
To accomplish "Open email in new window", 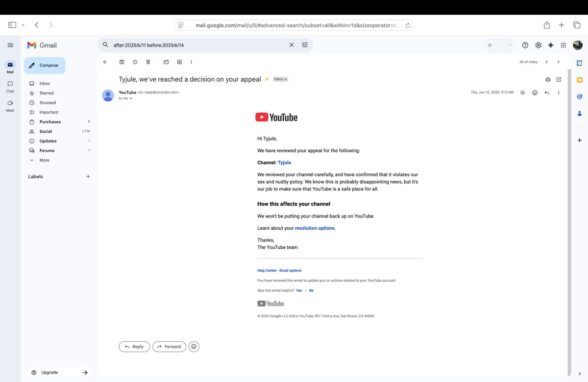I will coord(559,79).
